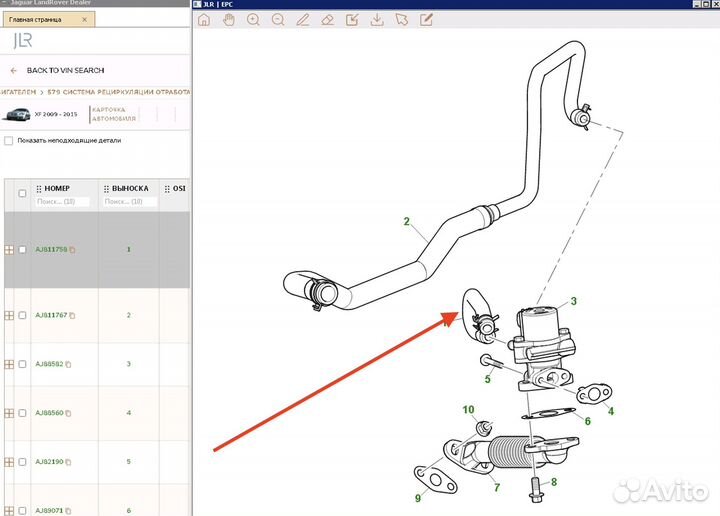Select callout 2 on the hose diagram
Image resolution: width=720 pixels, height=516 pixels.
406,221
